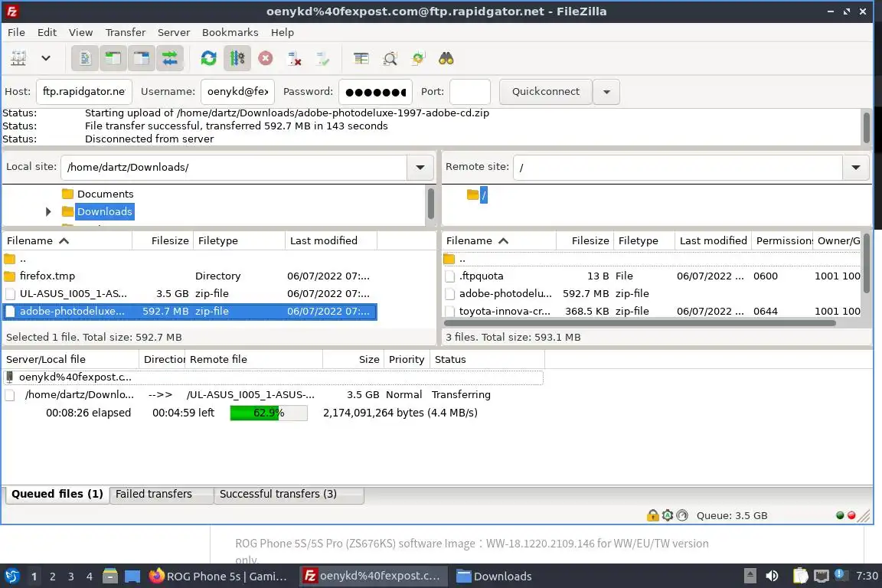
Task: Sort remote files by Permissions column
Action: pos(782,241)
